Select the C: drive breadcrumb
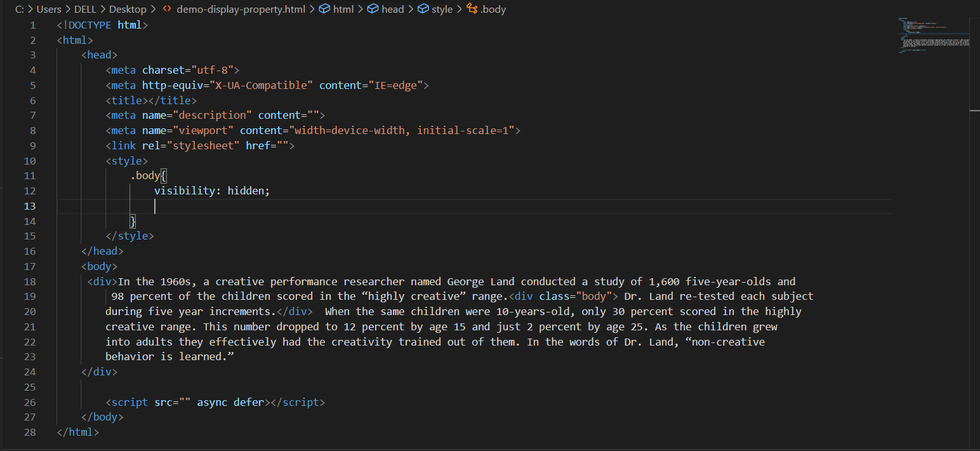 (19, 10)
